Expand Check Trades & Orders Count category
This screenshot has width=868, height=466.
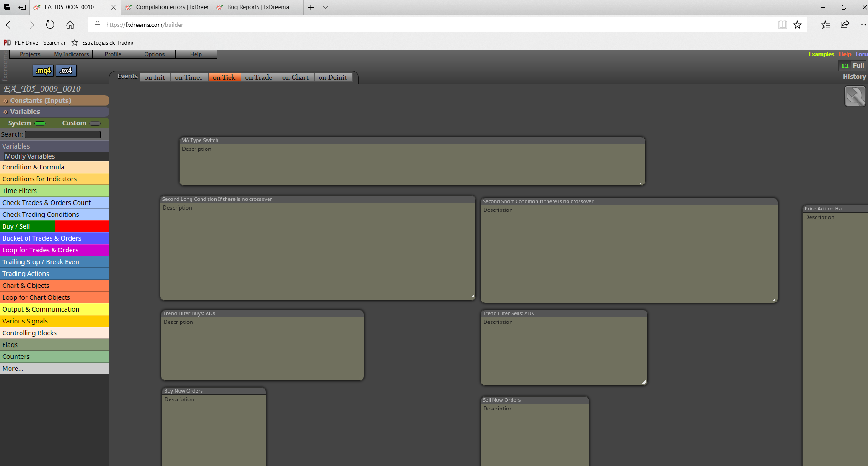[55, 203]
